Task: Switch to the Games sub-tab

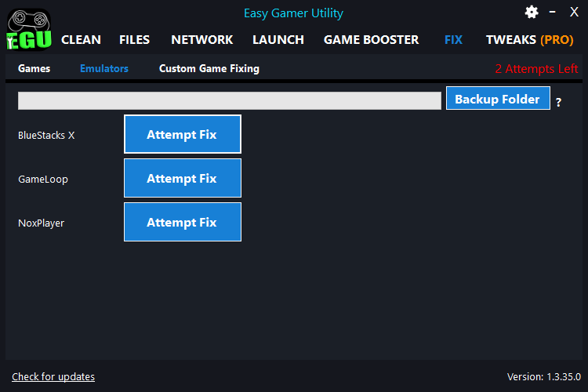Action: [x=34, y=69]
